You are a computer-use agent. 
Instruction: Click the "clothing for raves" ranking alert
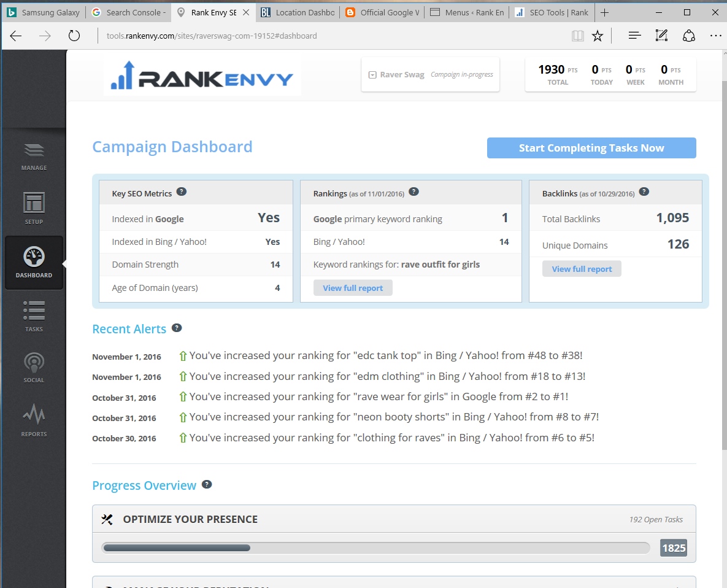(392, 437)
